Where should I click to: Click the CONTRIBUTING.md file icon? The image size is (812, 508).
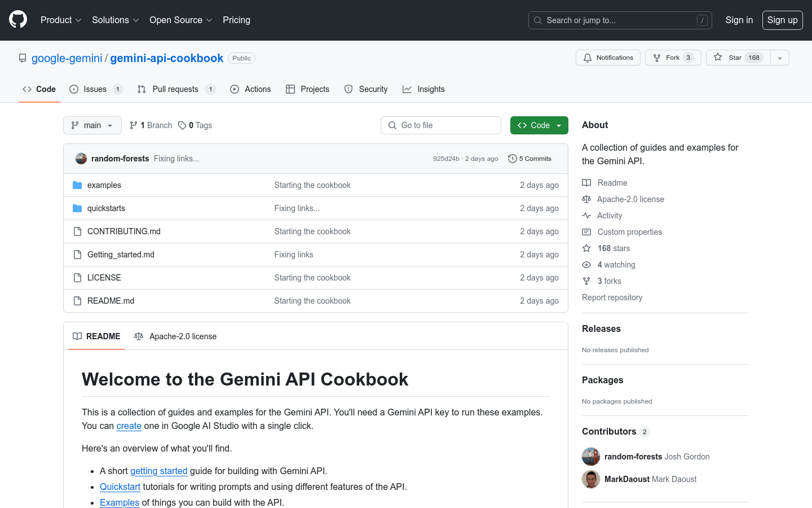77,231
